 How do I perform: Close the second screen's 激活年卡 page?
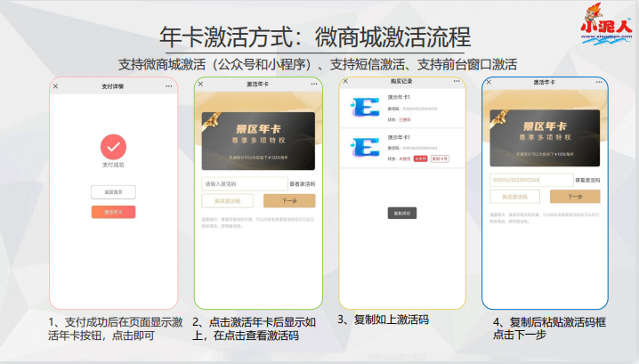201,85
